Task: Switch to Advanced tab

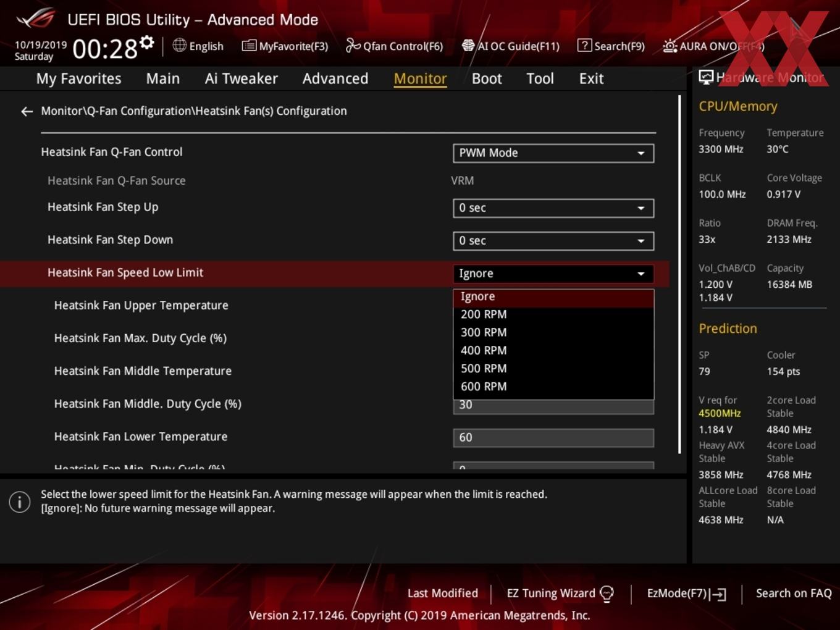Action: point(335,78)
